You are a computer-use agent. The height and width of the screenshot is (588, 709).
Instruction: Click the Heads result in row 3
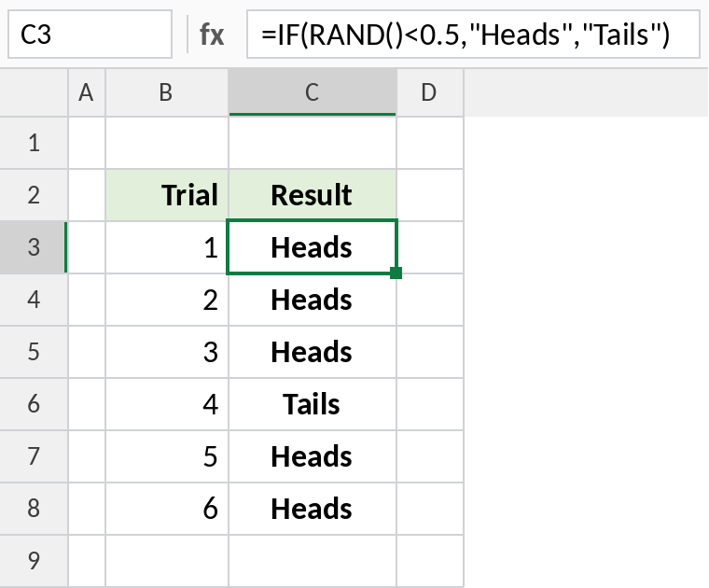[313, 247]
